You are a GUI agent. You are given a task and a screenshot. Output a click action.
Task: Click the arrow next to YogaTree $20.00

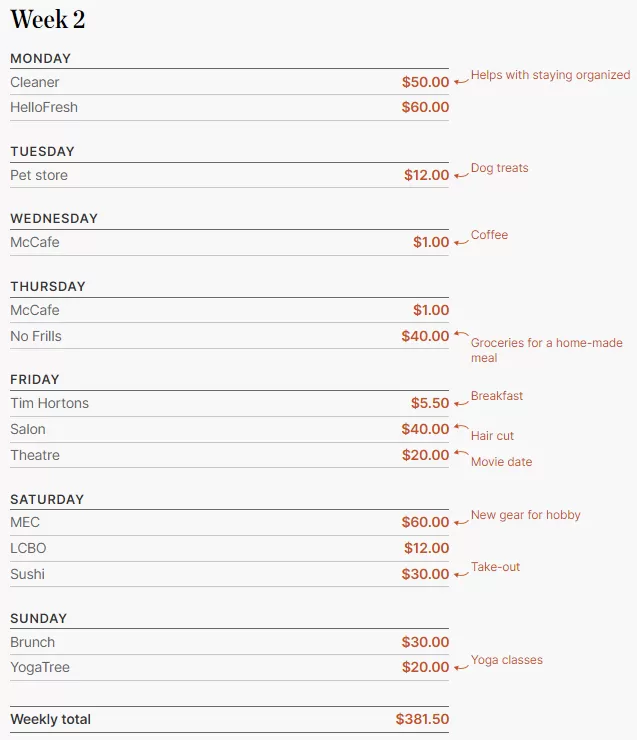tap(461, 667)
